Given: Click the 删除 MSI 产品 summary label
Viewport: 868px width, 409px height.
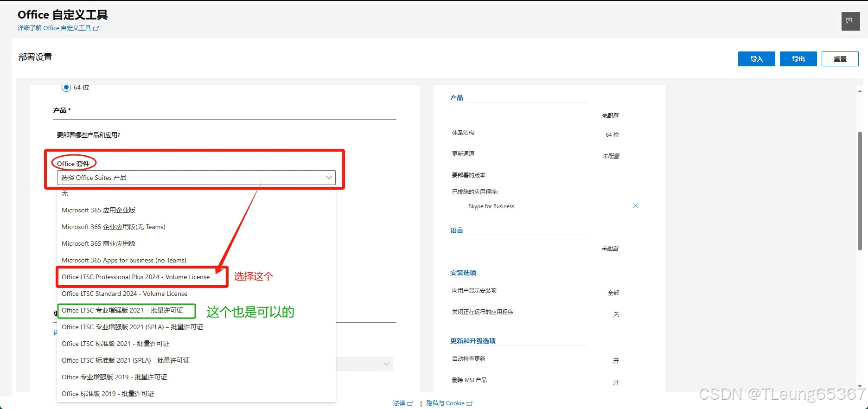Looking at the screenshot, I should 469,380.
